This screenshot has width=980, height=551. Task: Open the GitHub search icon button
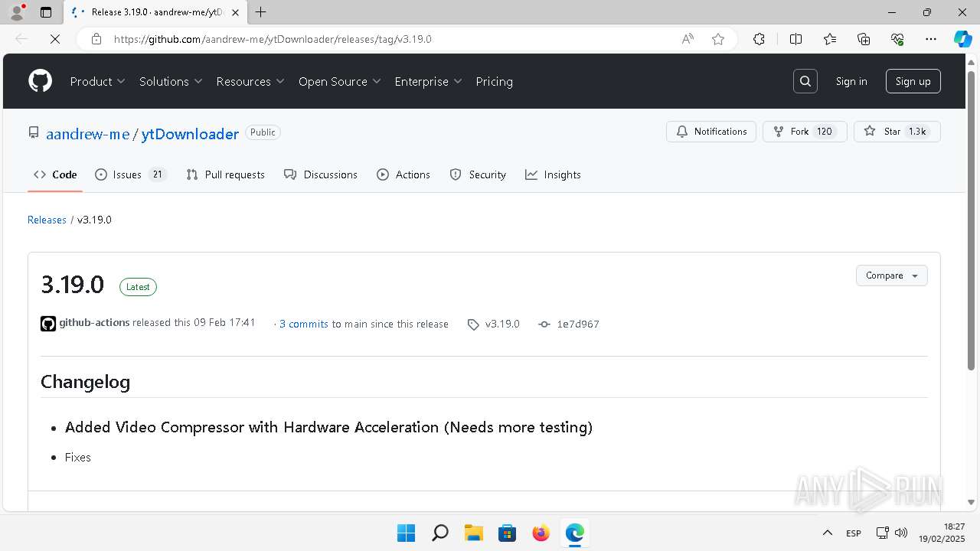(x=805, y=81)
